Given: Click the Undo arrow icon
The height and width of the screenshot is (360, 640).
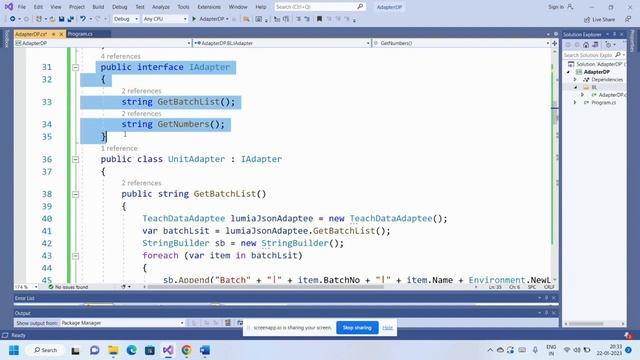Looking at the screenshot, I should (x=83, y=19).
